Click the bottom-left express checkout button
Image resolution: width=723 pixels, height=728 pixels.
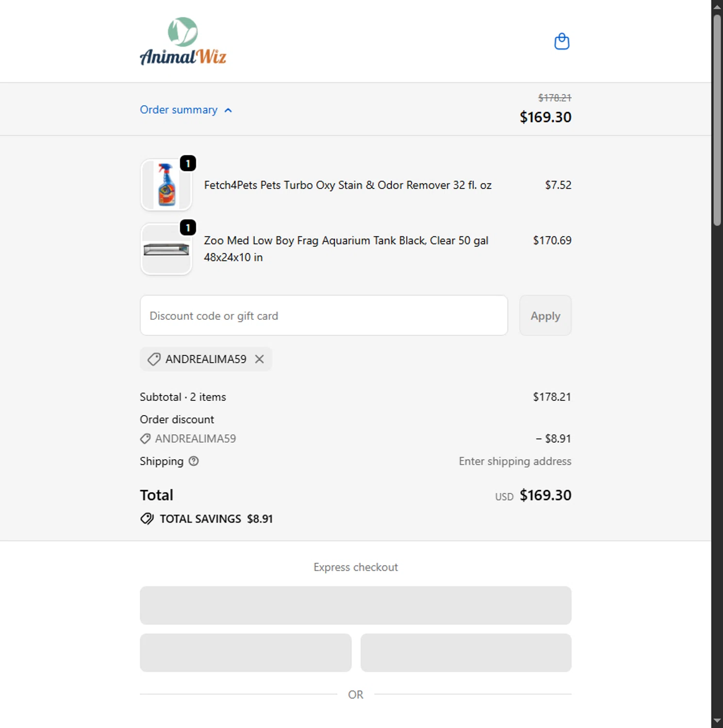[x=246, y=653]
